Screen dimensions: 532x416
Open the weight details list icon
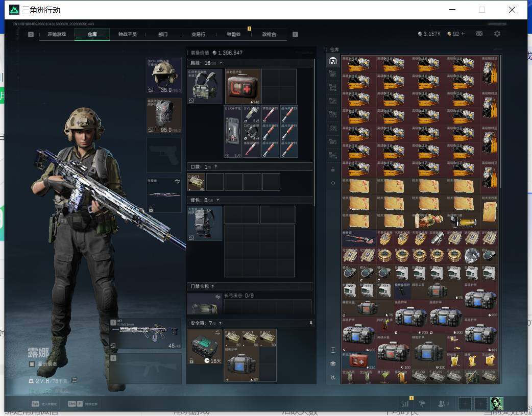[x=75, y=380]
